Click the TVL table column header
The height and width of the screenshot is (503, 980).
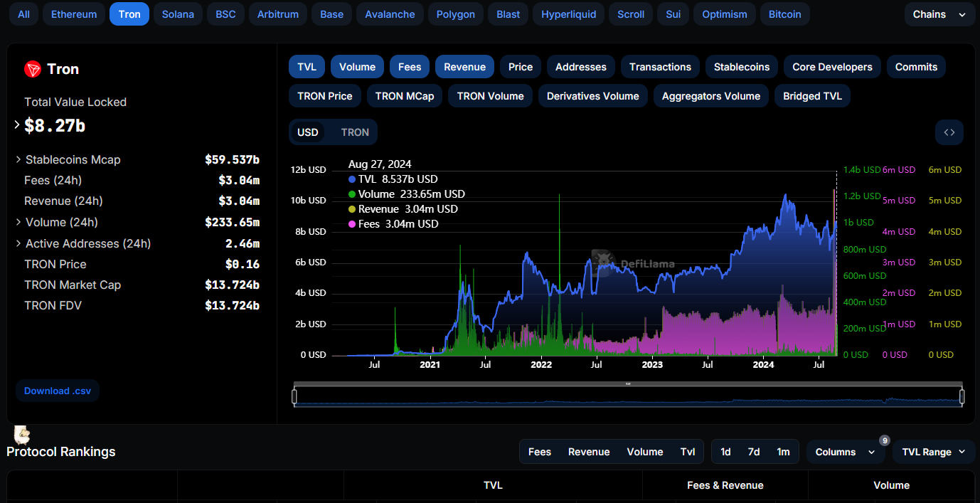point(493,485)
